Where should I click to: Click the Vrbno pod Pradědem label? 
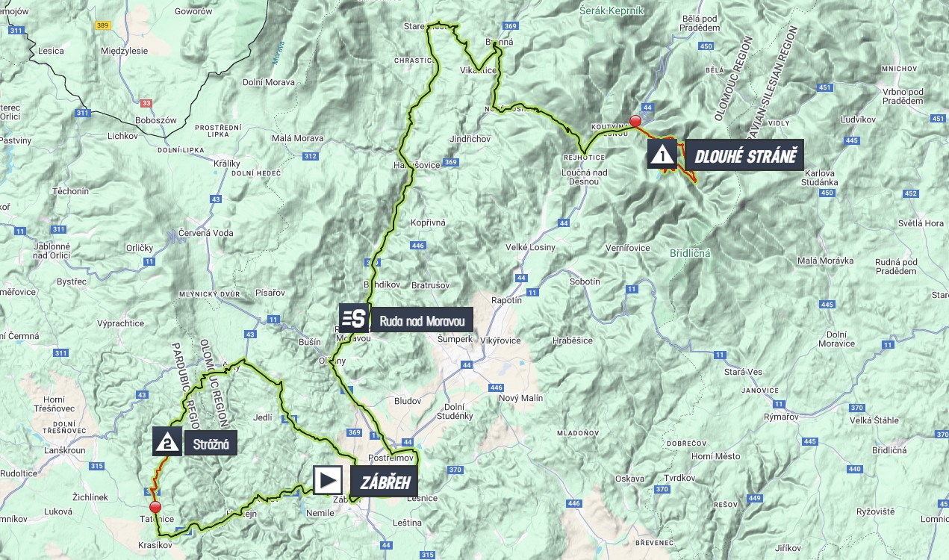[903, 96]
